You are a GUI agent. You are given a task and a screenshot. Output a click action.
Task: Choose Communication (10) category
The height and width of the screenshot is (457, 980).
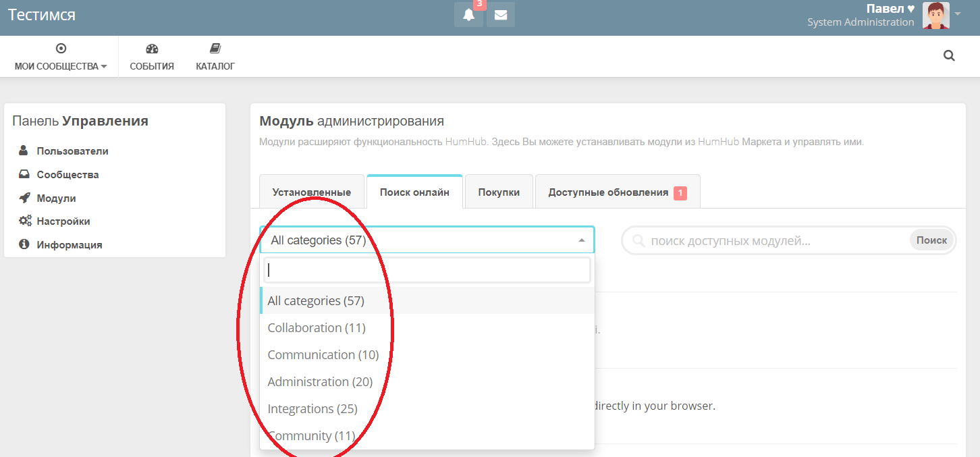[427, 354]
